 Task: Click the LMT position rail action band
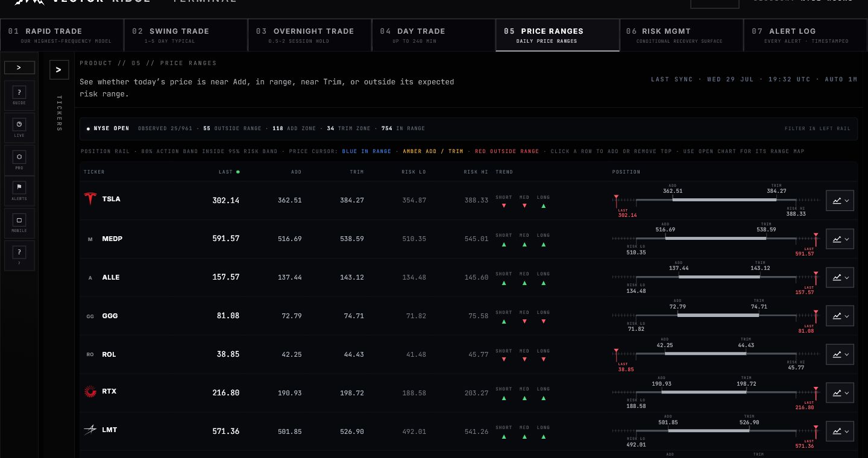coord(708,431)
